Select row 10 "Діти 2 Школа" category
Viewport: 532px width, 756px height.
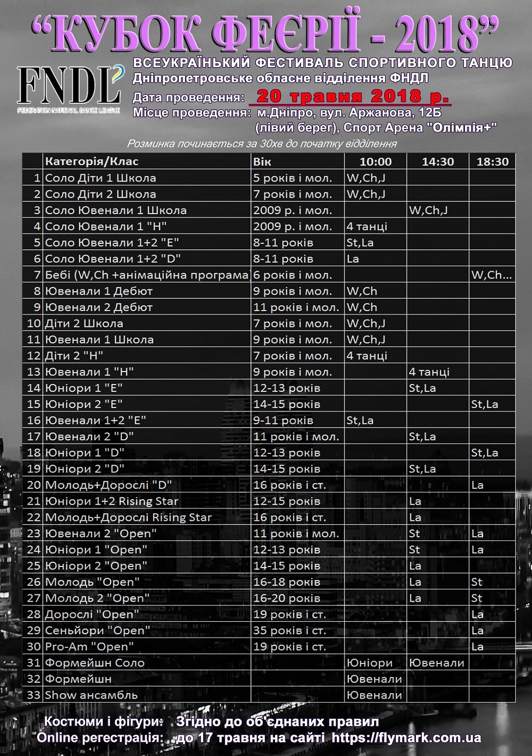click(x=84, y=324)
